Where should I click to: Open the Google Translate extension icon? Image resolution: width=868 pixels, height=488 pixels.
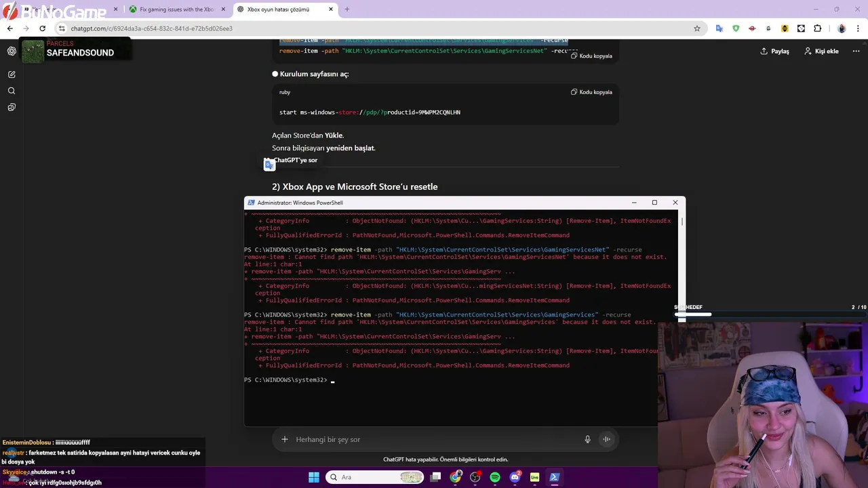[719, 28]
